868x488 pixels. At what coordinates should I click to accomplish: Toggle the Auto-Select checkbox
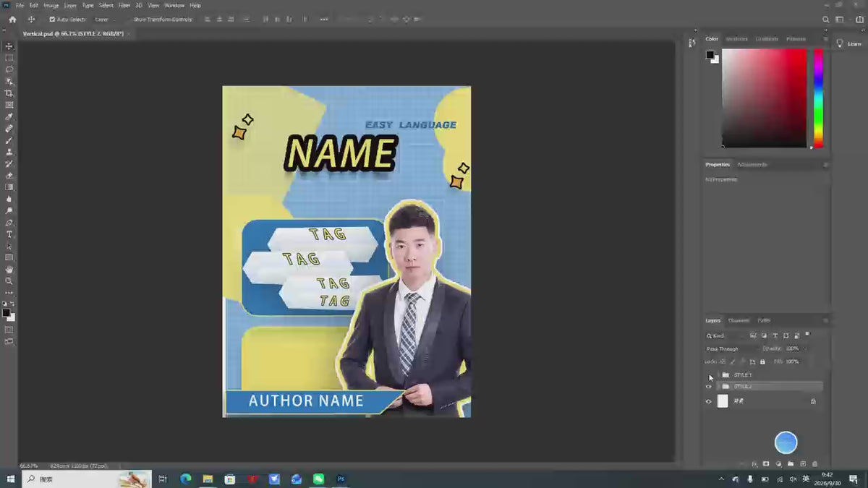(x=52, y=20)
